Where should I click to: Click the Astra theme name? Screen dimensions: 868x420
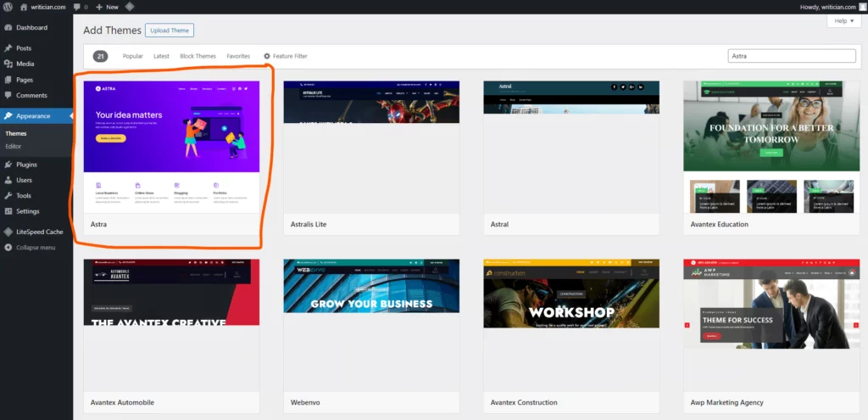point(98,224)
